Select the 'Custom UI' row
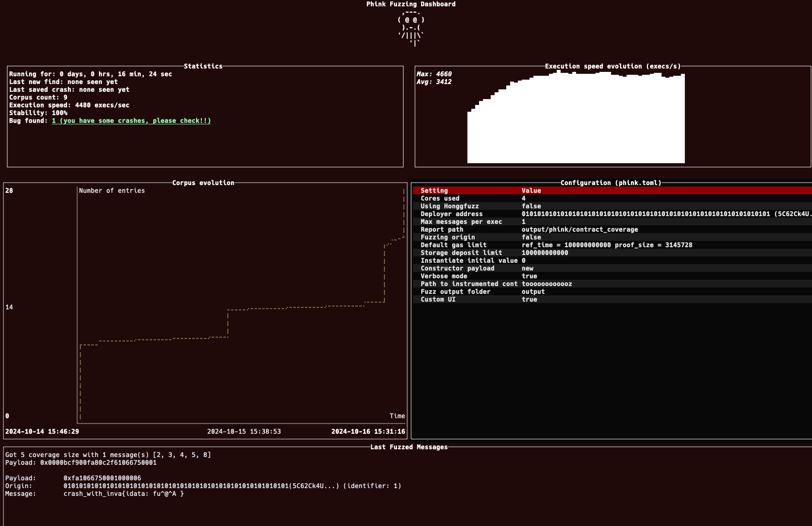The height and width of the screenshot is (526, 812). tap(613, 299)
